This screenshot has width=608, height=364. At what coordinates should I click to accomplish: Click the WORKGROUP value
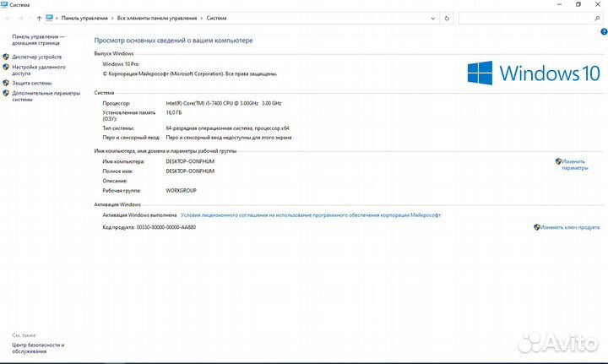(x=181, y=191)
